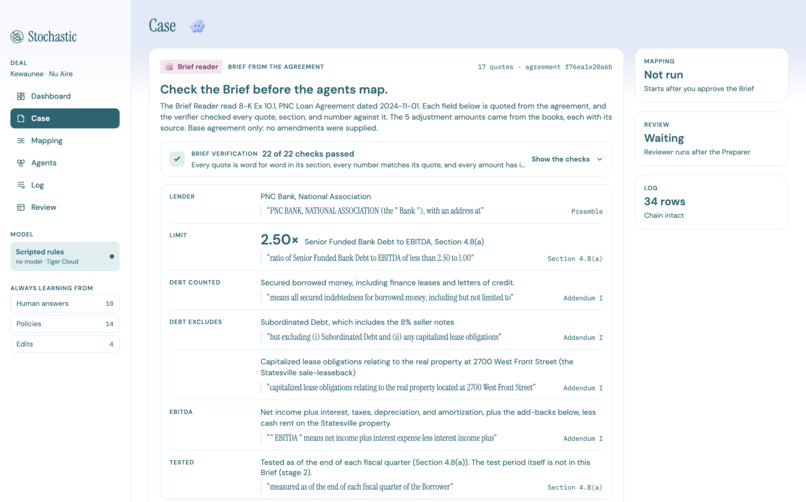This screenshot has width=806, height=502.
Task: Click the Brief reader tag
Action: click(191, 67)
